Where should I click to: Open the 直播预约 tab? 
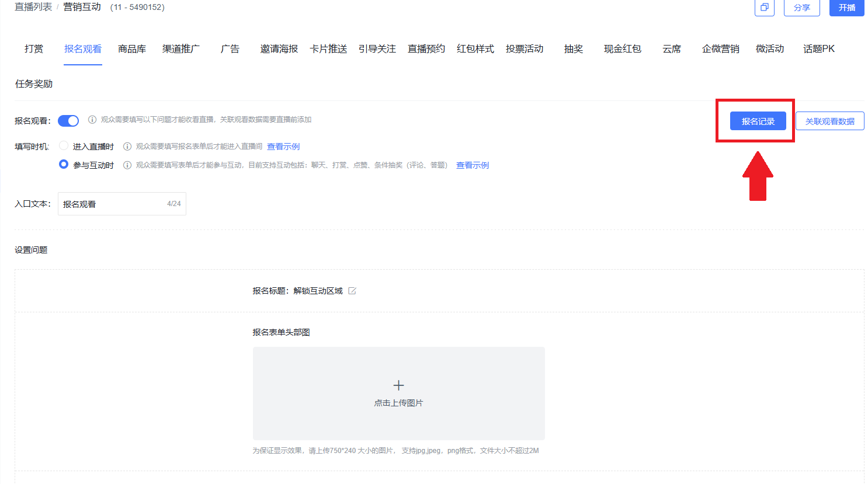tap(426, 49)
